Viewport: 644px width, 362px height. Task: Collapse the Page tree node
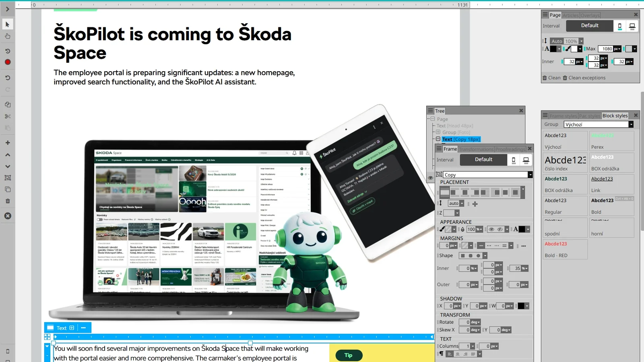pos(433,119)
